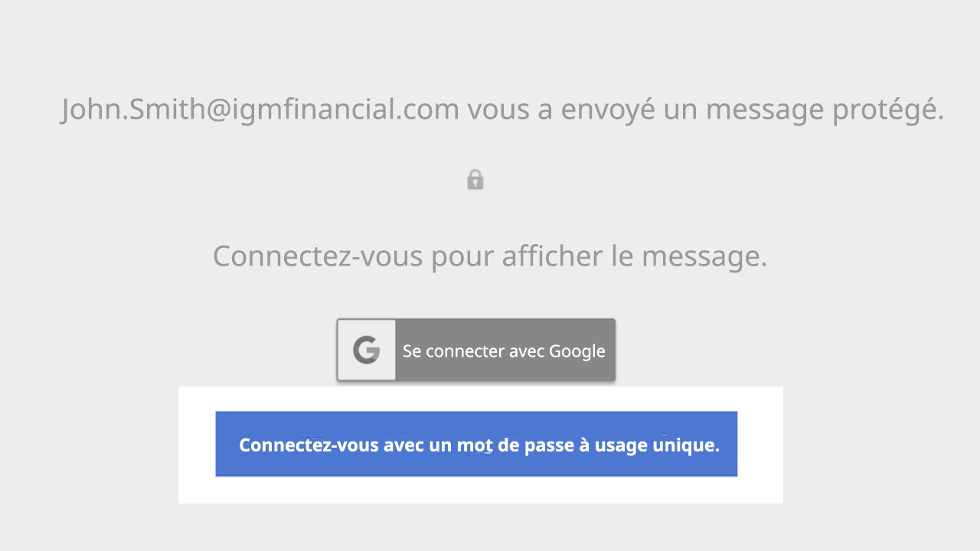Click the name John.Smith in the heading
This screenshot has height=551, width=980.
pos(130,109)
